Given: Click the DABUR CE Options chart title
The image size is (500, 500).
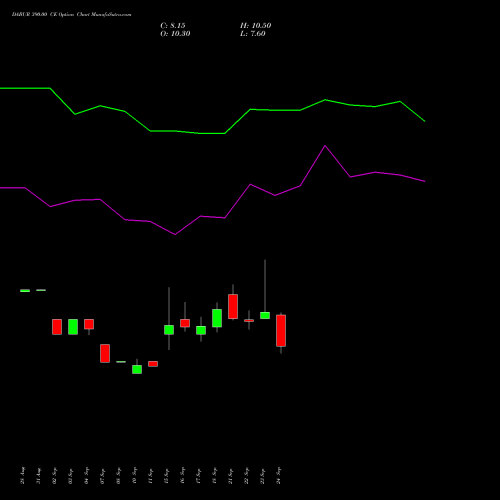Looking at the screenshot, I should (72, 15).
